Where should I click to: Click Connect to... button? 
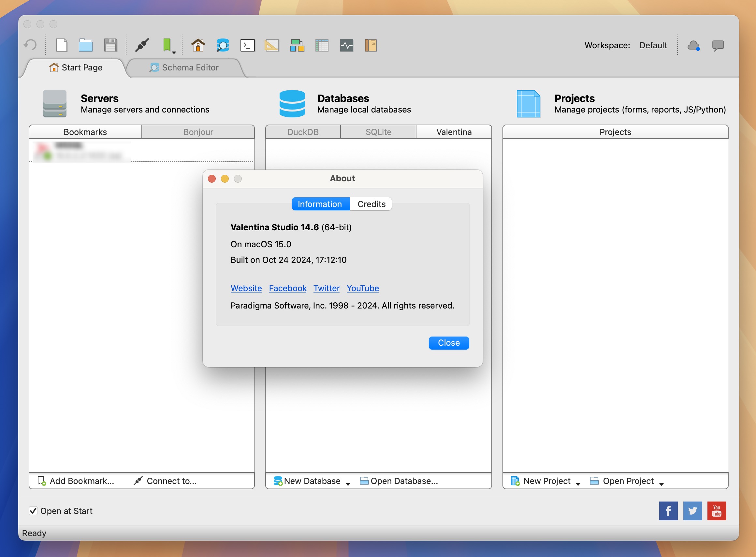point(165,481)
